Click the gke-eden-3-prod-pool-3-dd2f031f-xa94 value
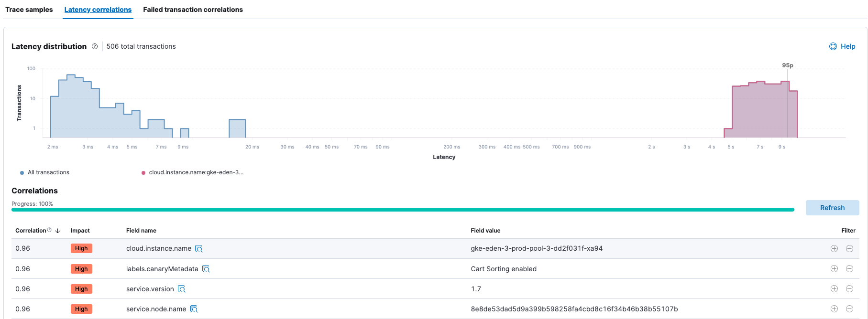Screen dimensions: 868x319 point(537,248)
